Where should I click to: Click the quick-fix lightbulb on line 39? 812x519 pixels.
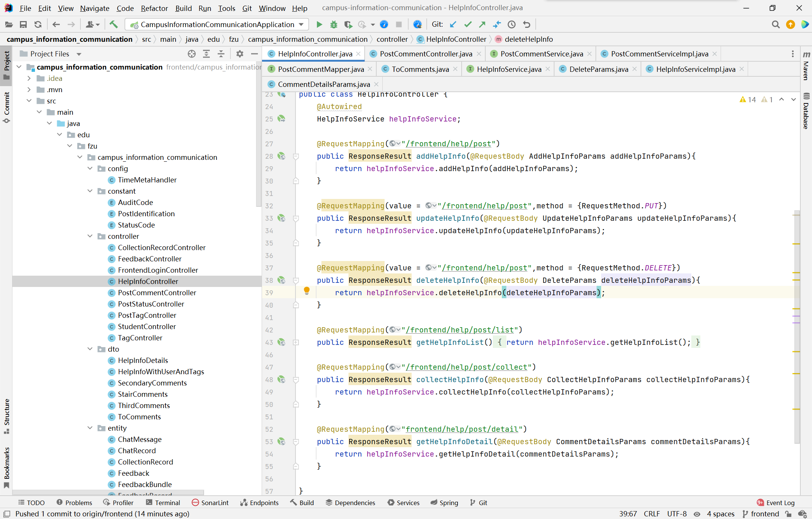[307, 290]
